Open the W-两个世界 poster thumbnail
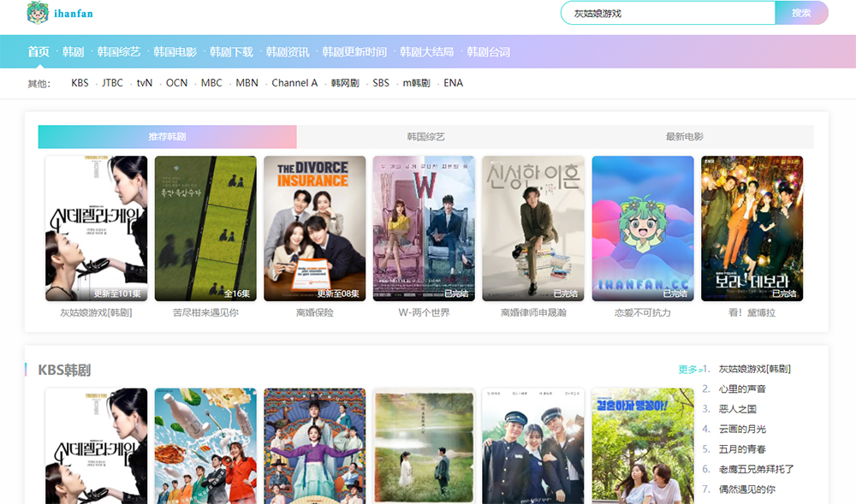Viewport: 856px width, 504px height. (424, 228)
